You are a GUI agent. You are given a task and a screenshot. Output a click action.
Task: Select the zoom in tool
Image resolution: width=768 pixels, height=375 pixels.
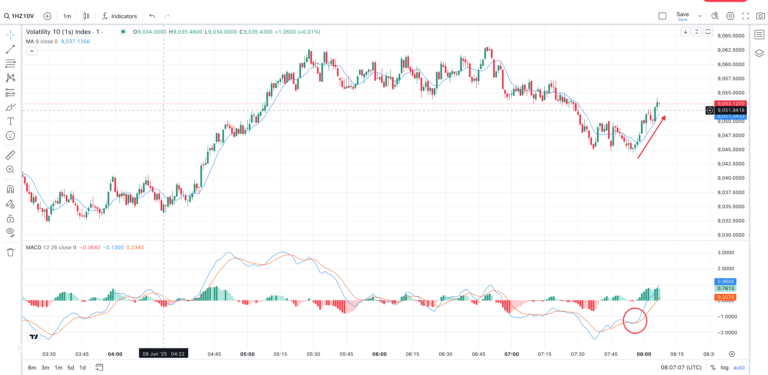(x=10, y=169)
